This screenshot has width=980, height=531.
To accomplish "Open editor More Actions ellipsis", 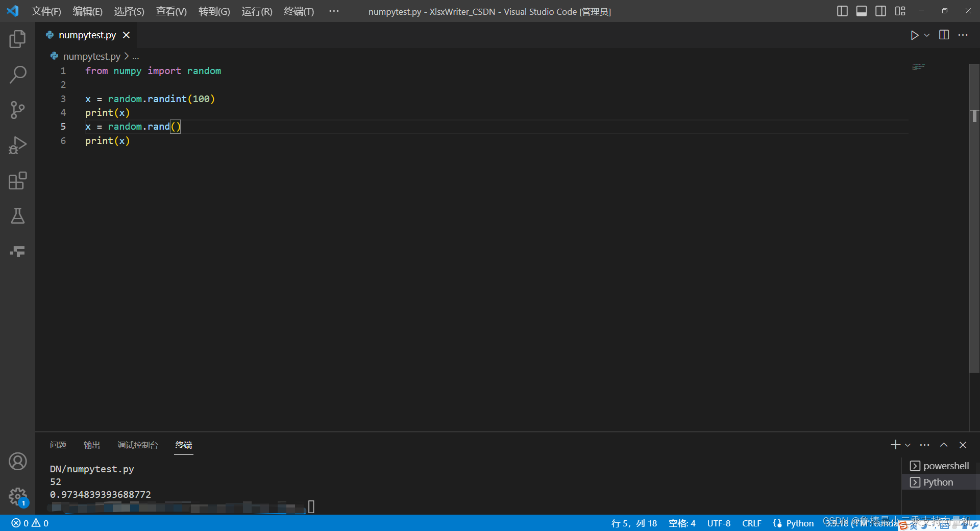I will pos(963,35).
